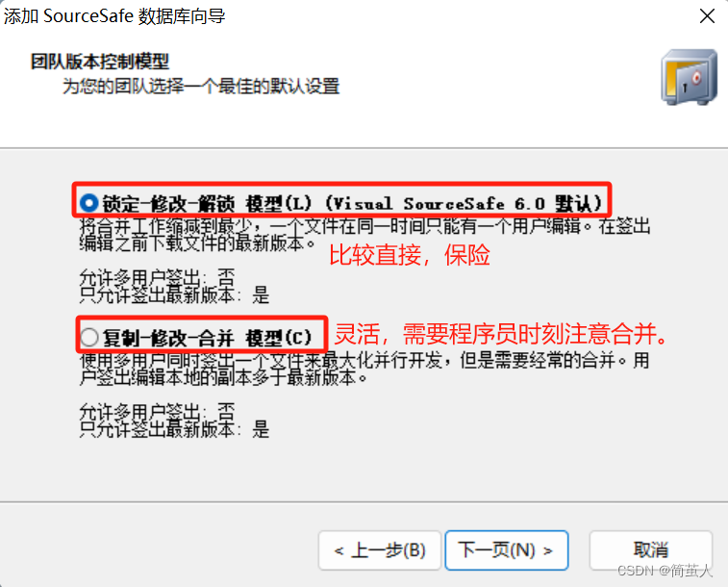Screen dimensions: 728x587
Task: Click the 团队版本控制模型 heading
Action: click(x=100, y=62)
